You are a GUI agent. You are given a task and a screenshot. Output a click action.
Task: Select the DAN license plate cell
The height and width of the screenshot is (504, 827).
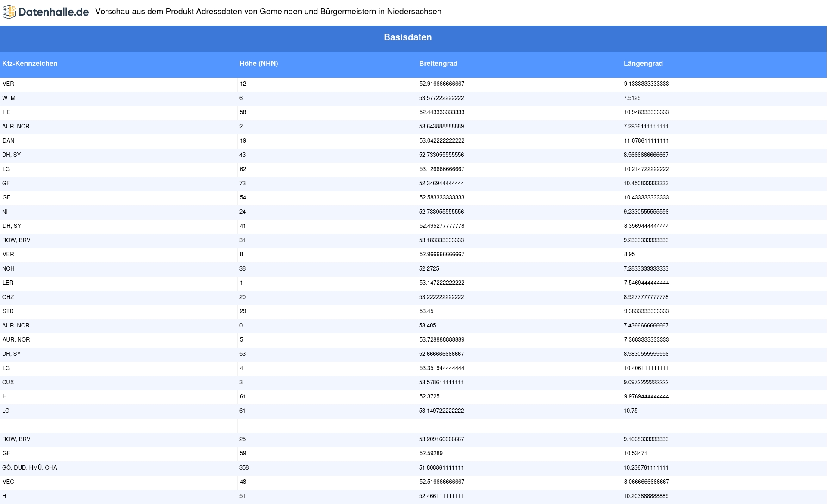8,141
